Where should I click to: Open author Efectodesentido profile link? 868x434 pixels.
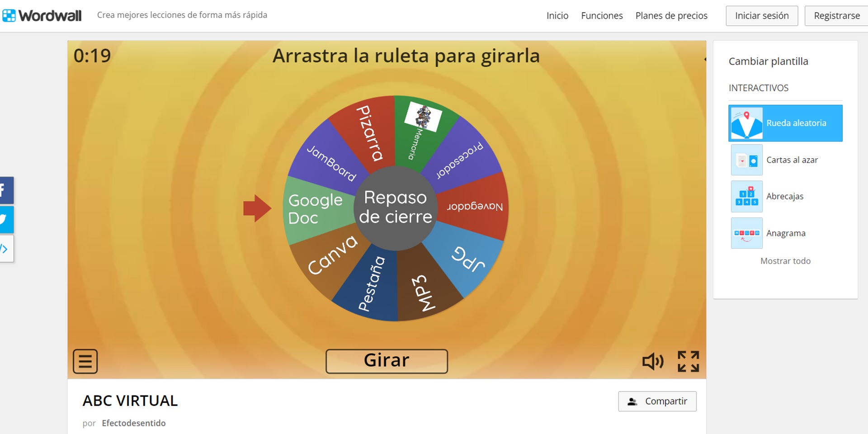(x=134, y=423)
